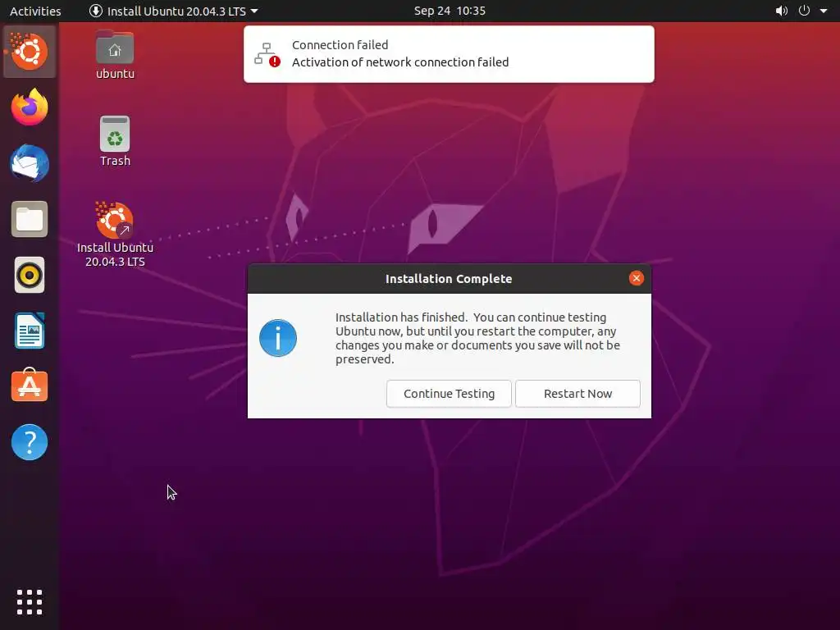Launch Firefox from the dock
The image size is (840, 630).
(x=30, y=107)
